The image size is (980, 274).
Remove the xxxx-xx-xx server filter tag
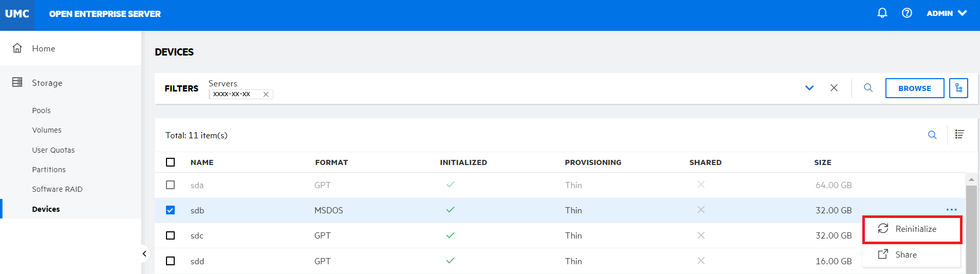pyautogui.click(x=266, y=95)
